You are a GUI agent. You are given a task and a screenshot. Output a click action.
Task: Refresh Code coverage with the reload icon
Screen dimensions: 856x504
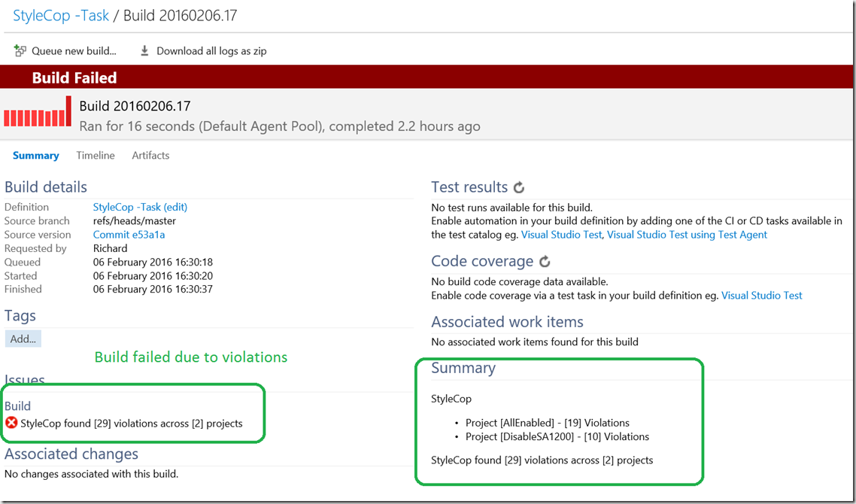[x=545, y=262]
